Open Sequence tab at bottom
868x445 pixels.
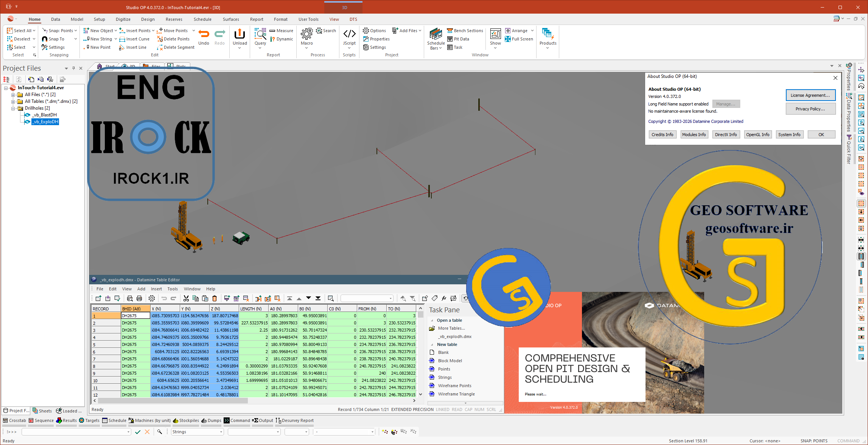pos(42,420)
